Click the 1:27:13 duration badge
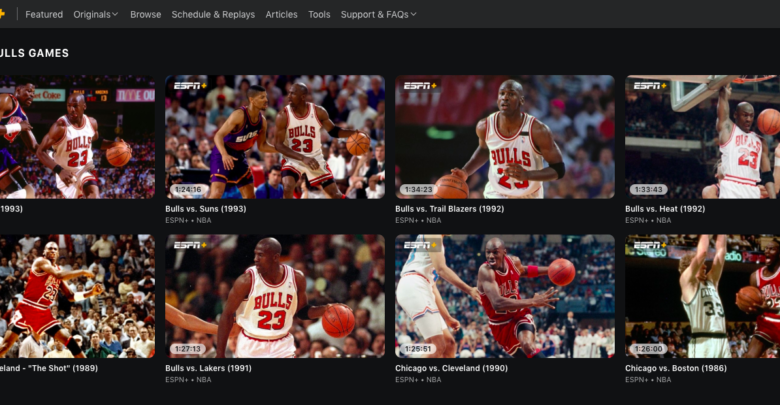This screenshot has height=405, width=780. click(188, 349)
